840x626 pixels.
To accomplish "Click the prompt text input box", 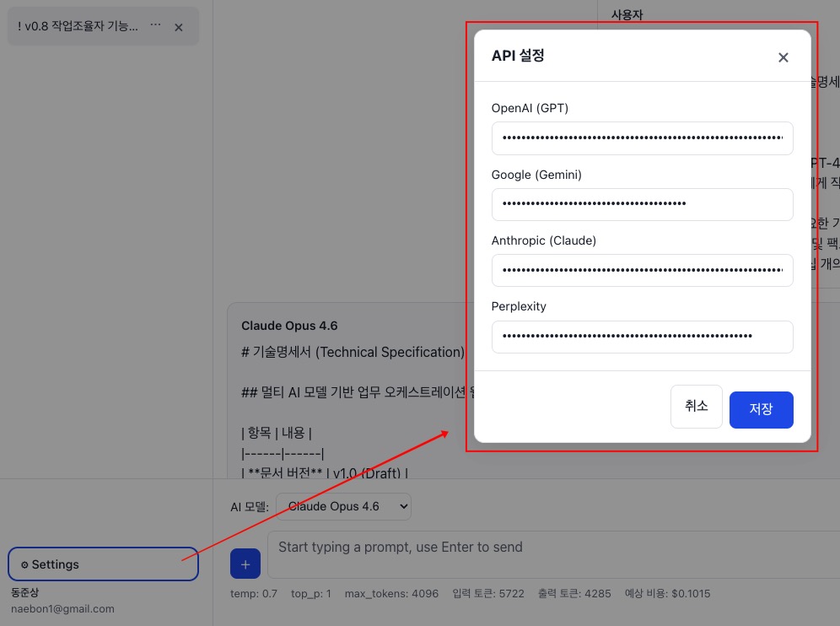I will coord(548,555).
